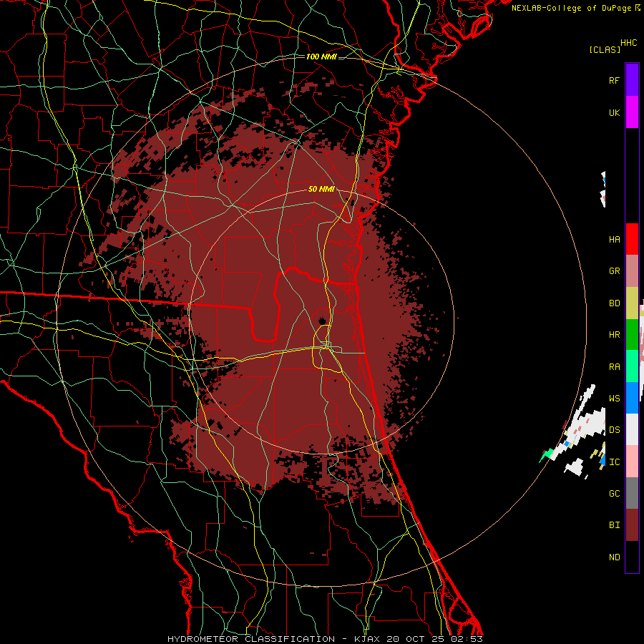Click the purple RF legend color swatch
Image resolution: width=644 pixels, height=644 pixels.
click(632, 80)
